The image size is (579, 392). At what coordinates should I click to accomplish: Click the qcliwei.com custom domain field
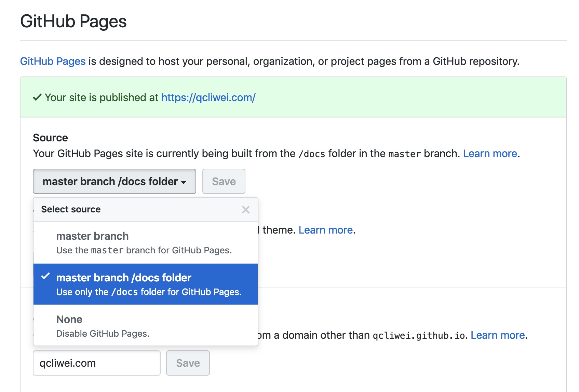(x=97, y=363)
